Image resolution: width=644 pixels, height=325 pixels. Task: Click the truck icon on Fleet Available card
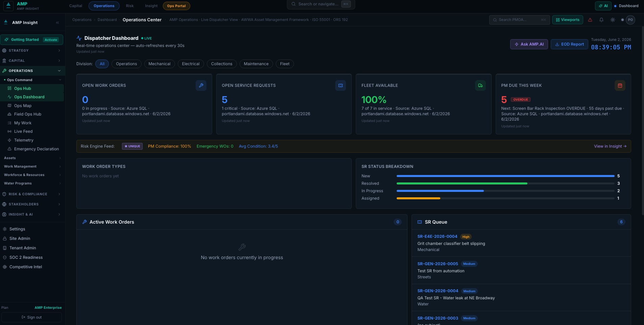tap(480, 85)
